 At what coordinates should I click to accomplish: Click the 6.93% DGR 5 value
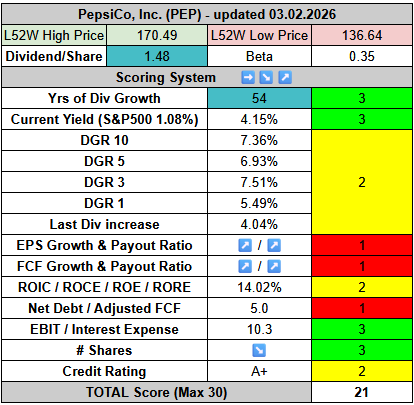coord(259,161)
